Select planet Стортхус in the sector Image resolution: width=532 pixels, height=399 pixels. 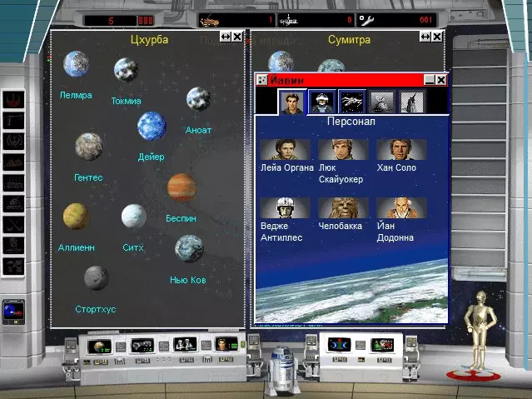tap(96, 278)
